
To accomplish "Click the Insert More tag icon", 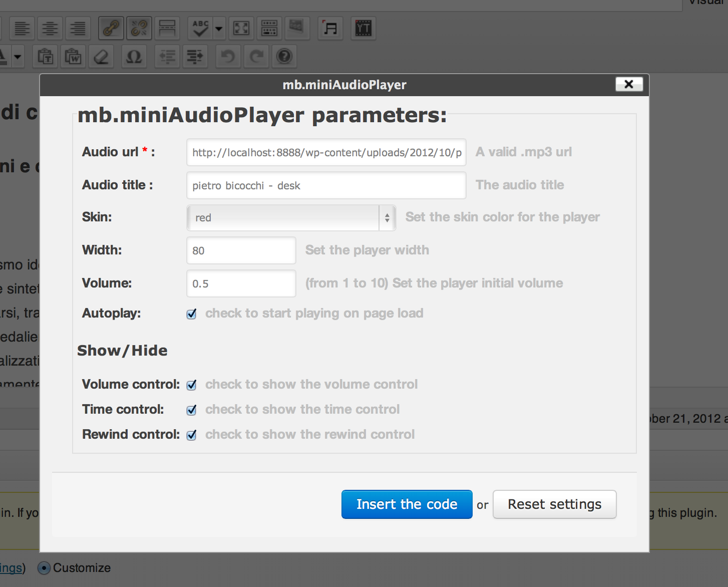I will coord(167,28).
